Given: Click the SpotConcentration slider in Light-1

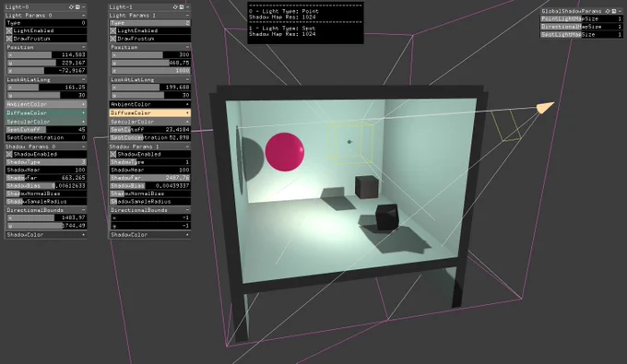Looking at the screenshot, I should [150, 138].
